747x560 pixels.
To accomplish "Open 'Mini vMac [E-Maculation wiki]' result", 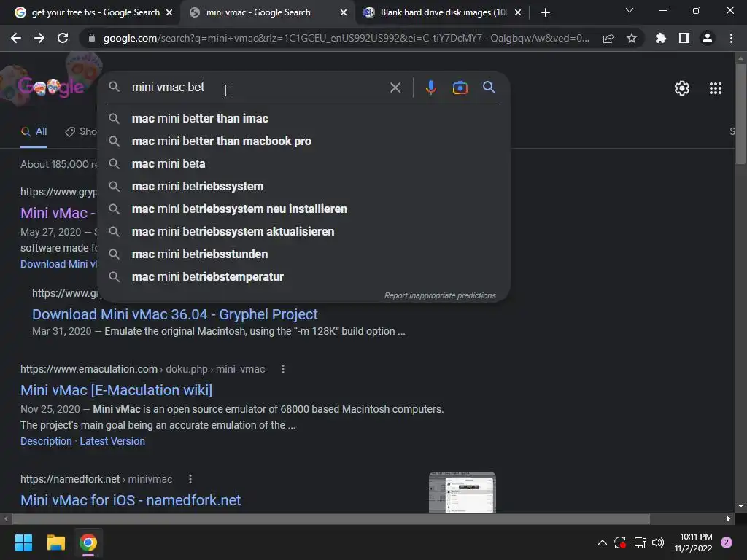I will [116, 391].
